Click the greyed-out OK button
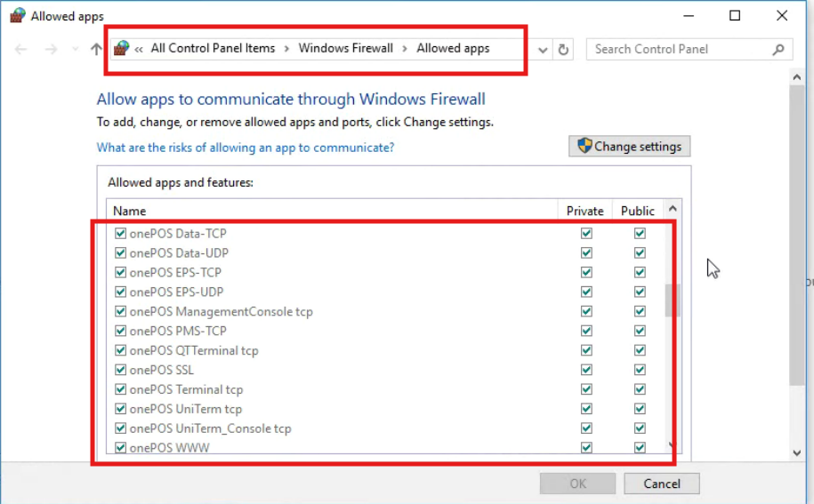Image resolution: width=814 pixels, height=504 pixels. (577, 484)
